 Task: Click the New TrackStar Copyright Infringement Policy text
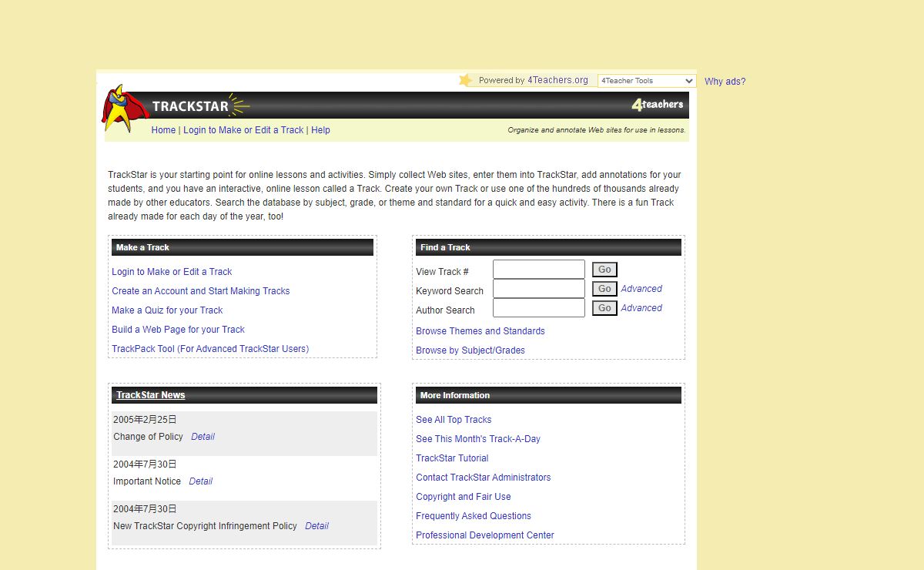pos(205,526)
